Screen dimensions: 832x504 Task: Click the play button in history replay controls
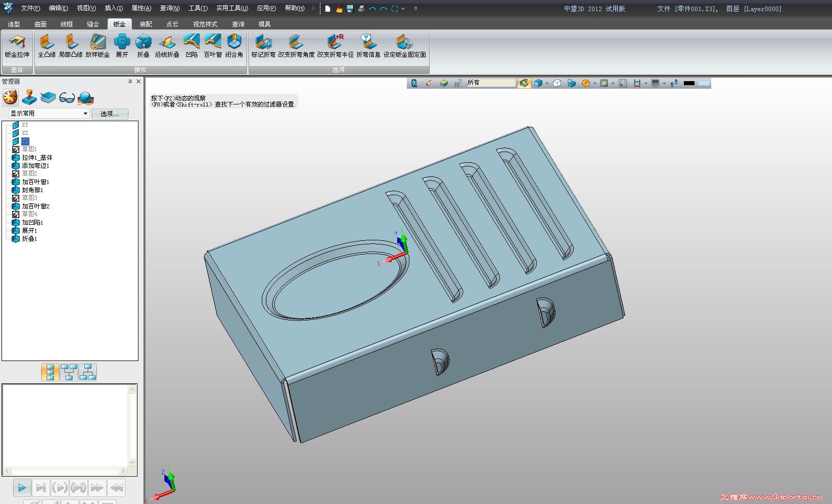click(x=22, y=488)
